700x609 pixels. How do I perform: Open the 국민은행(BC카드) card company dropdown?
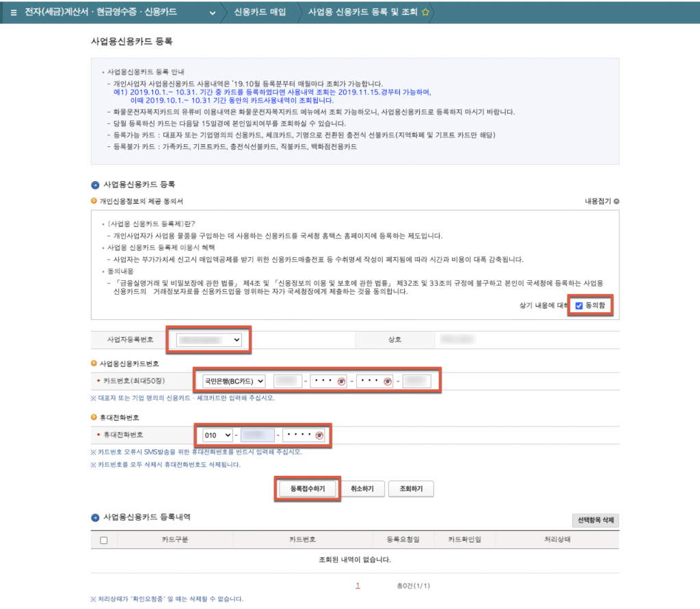[x=234, y=381]
